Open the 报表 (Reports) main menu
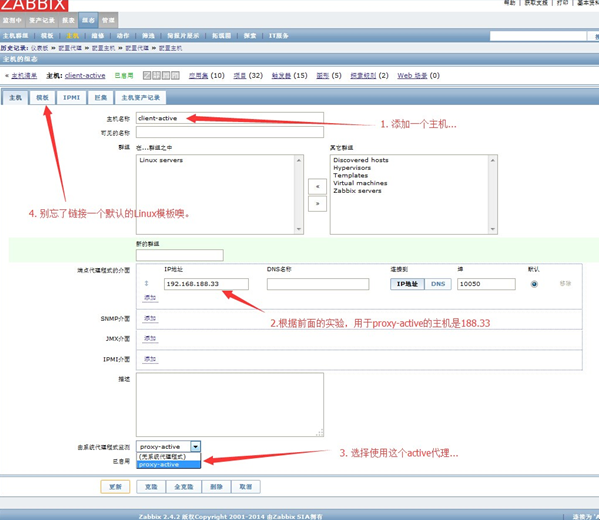Viewport: 600px width, 520px height. (x=68, y=20)
